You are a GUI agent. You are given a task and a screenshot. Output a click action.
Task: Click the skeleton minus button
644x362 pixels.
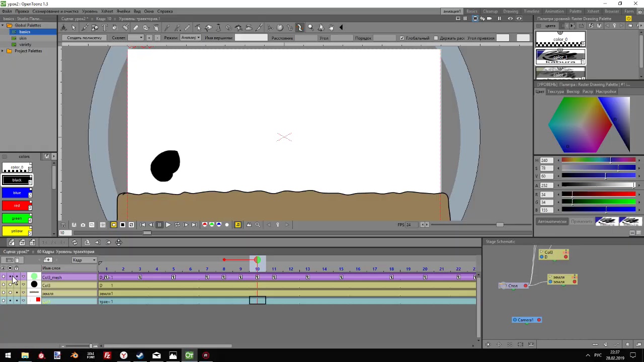[157, 38]
